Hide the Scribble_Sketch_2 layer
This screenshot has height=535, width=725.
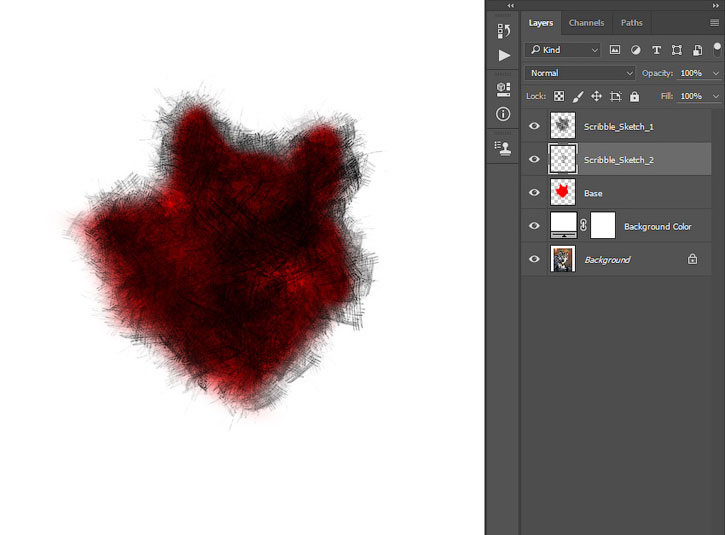(534, 159)
